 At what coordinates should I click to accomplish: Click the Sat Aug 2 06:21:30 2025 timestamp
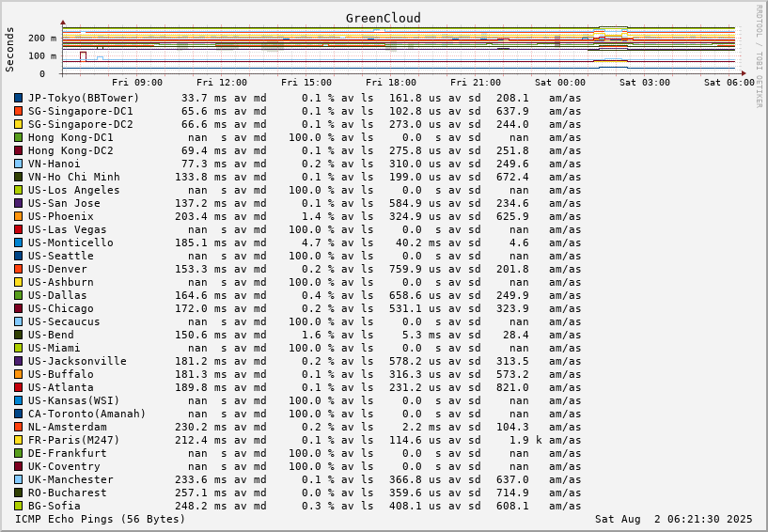click(x=673, y=519)
